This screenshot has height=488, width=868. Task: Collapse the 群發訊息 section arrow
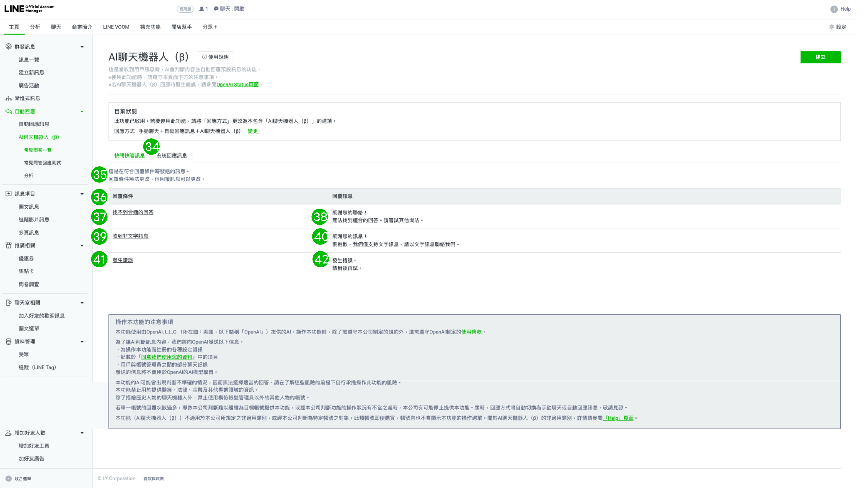(82, 47)
